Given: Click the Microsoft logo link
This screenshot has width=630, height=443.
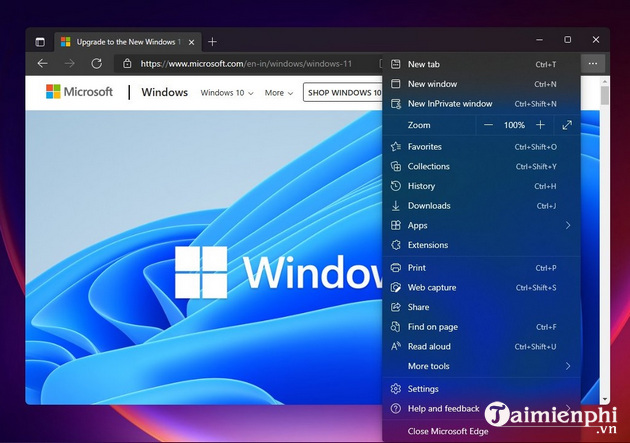Looking at the screenshot, I should tap(79, 92).
